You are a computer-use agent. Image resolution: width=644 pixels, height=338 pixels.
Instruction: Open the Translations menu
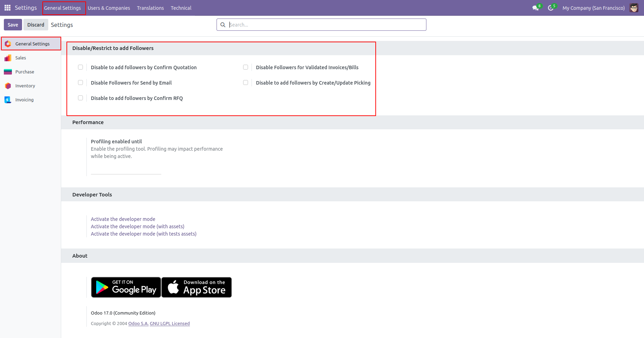[x=150, y=8]
